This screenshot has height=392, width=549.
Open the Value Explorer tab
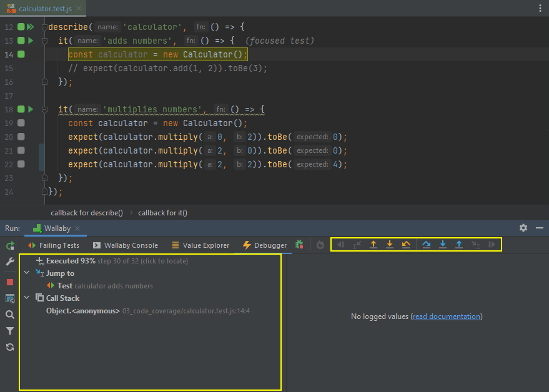(x=200, y=245)
